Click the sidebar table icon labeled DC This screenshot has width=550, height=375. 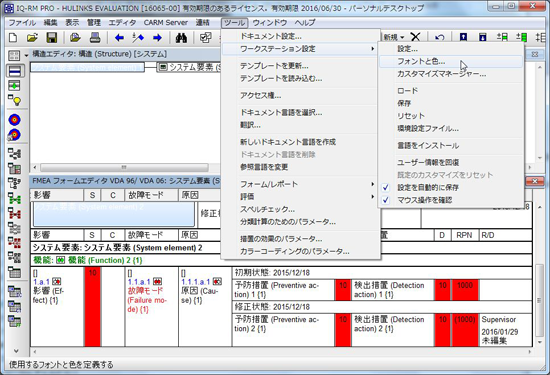click(14, 292)
